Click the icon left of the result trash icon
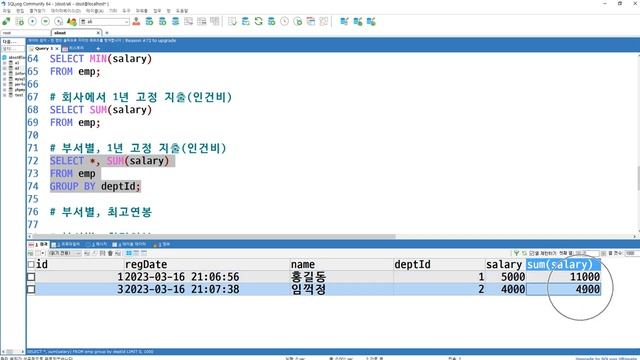The width and height of the screenshot is (640, 360). click(x=102, y=253)
